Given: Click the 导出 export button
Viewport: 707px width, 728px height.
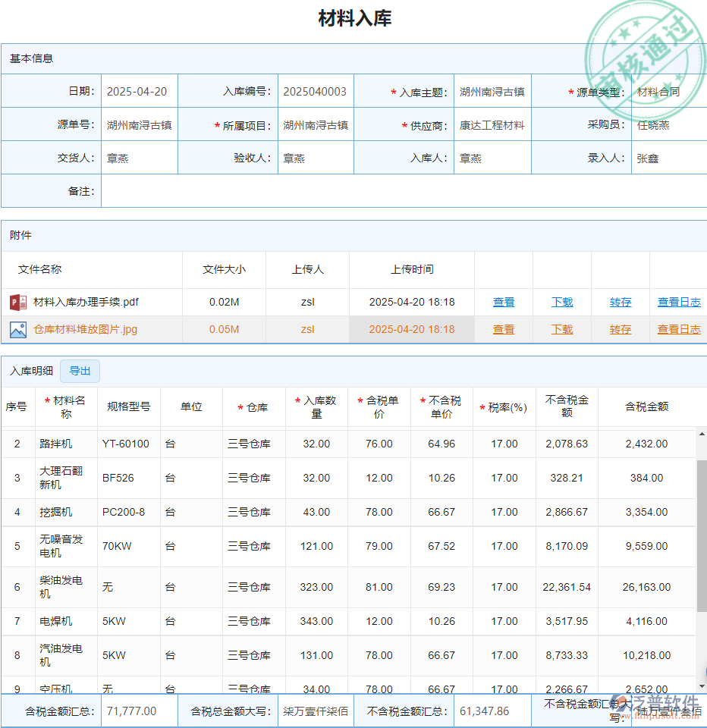Looking at the screenshot, I should point(80,372).
